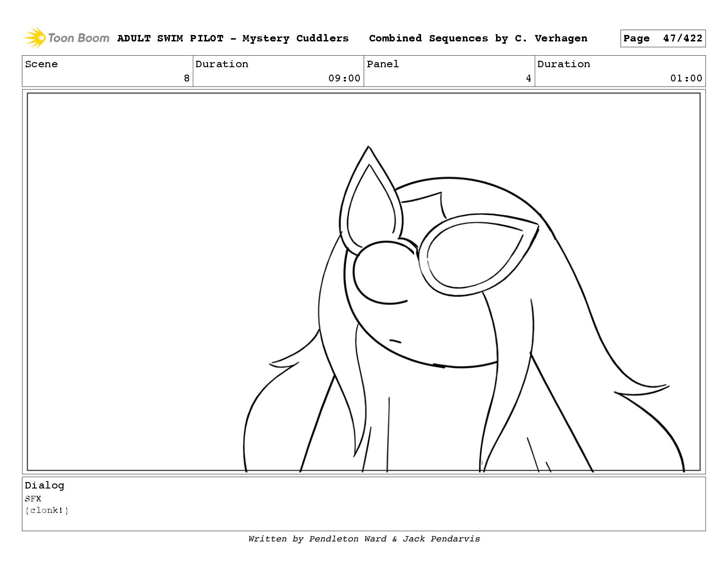Click the '(clonk!)' sound effect text
This screenshot has width=728, height=564.
click(x=47, y=510)
